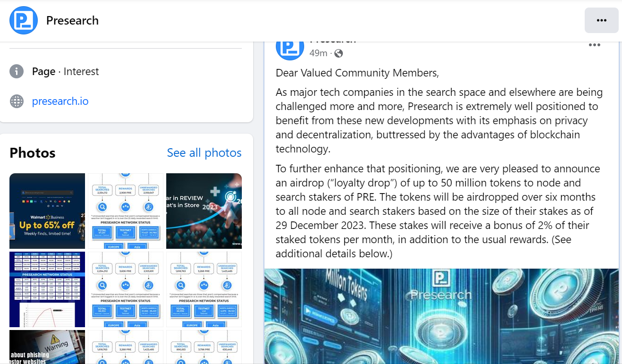Click the Page · Interest label

[66, 72]
